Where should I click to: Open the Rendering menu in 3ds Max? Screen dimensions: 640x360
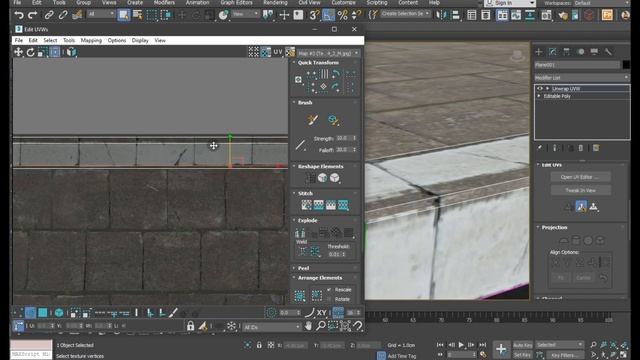275,2
